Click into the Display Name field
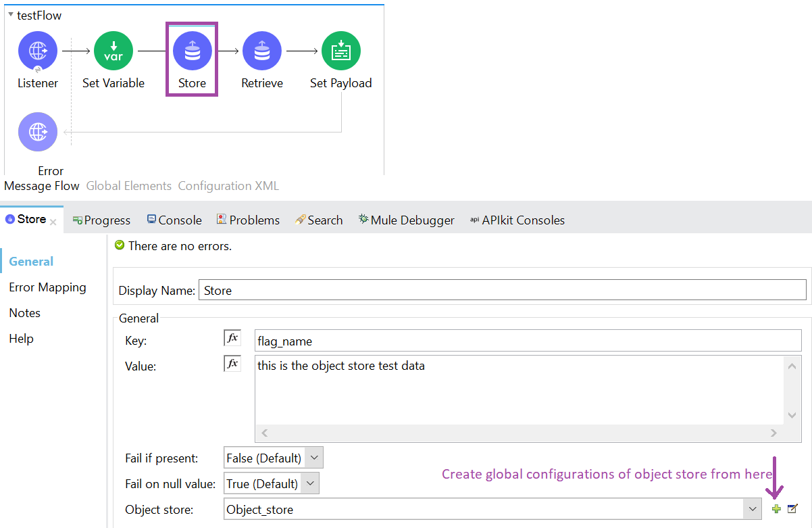Screen dimensions: 812x528 coord(502,290)
